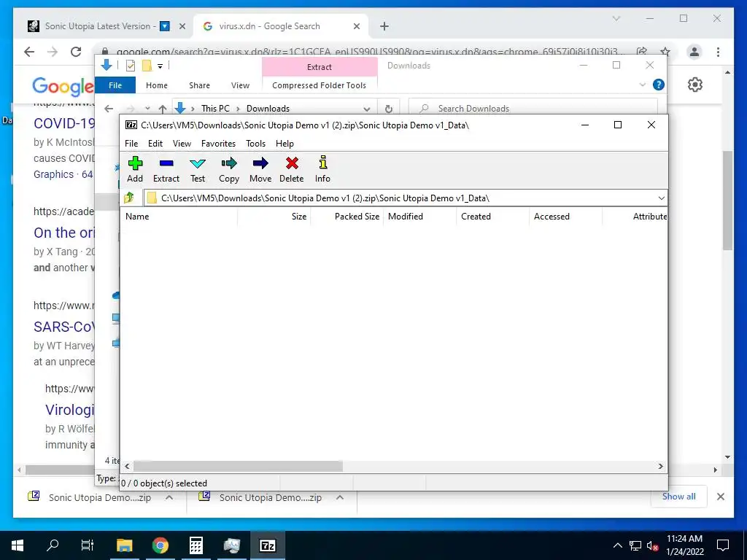The image size is (747, 560).
Task: Click Show all downloads
Action: tap(678, 496)
